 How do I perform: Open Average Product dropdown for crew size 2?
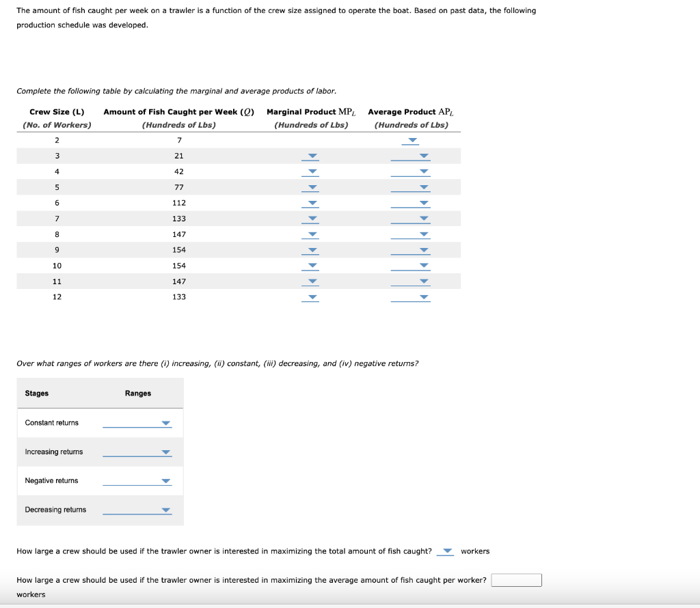coord(410,141)
